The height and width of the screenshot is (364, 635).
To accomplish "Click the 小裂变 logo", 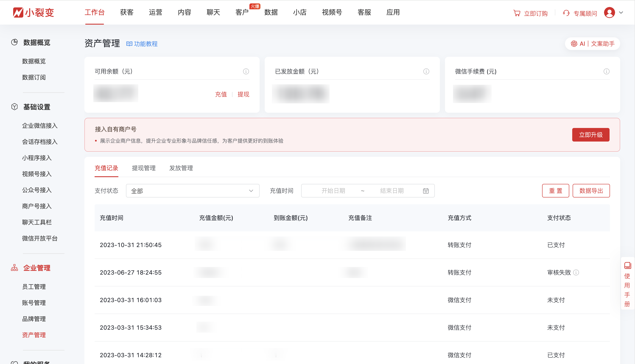I will [x=34, y=13].
